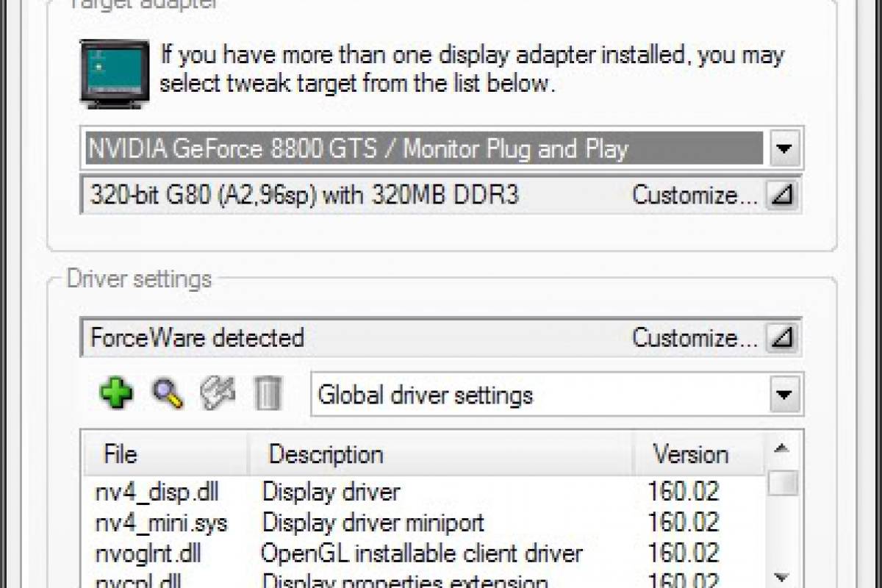Image resolution: width=882 pixels, height=588 pixels.
Task: Click the Customize triangle beside ForceWare detected
Action: (x=781, y=338)
